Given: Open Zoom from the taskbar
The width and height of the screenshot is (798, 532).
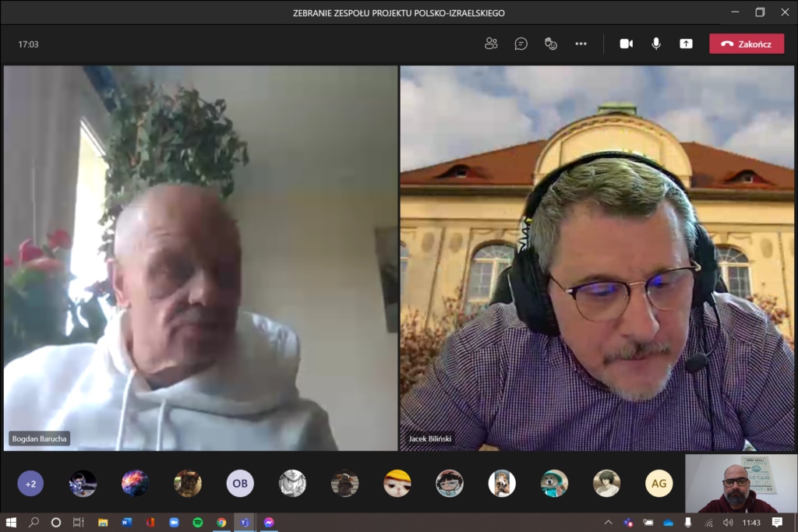Looking at the screenshot, I should point(174,523).
